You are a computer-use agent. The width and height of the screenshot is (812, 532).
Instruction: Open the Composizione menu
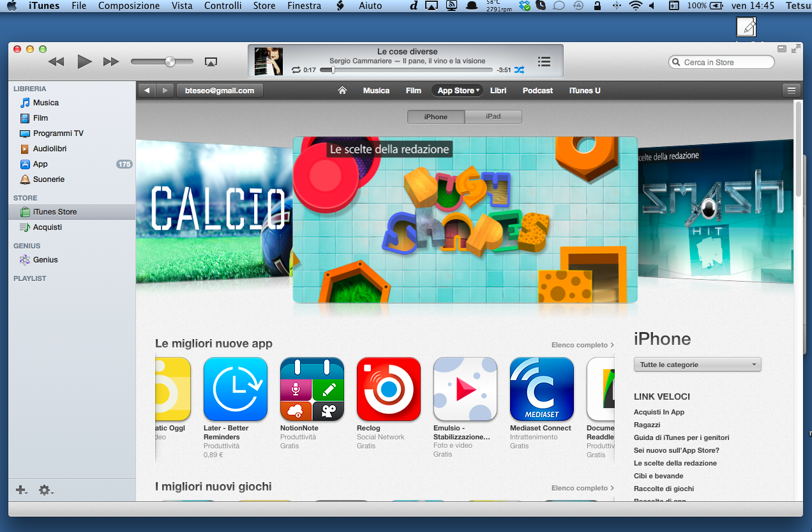point(129,6)
